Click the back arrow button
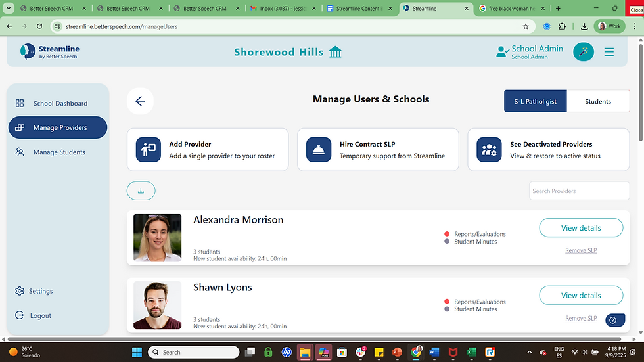The width and height of the screenshot is (644, 362). pos(140,101)
